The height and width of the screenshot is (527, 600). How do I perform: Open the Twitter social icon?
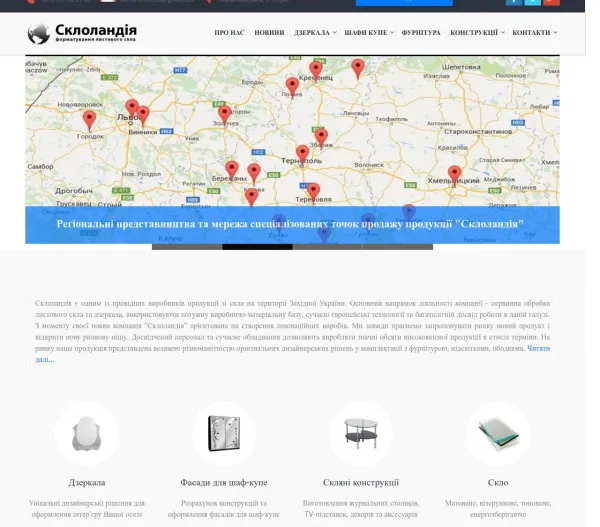coord(533,2)
